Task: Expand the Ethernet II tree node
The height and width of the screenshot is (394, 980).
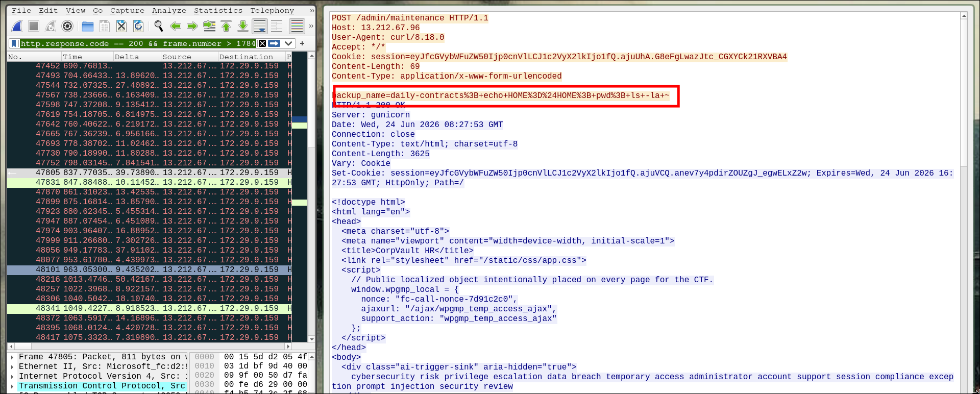Action: coord(12,366)
